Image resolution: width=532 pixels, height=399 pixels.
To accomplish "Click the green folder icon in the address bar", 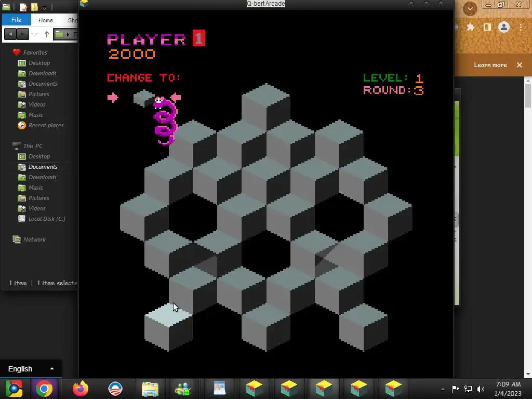I will pos(59,34).
